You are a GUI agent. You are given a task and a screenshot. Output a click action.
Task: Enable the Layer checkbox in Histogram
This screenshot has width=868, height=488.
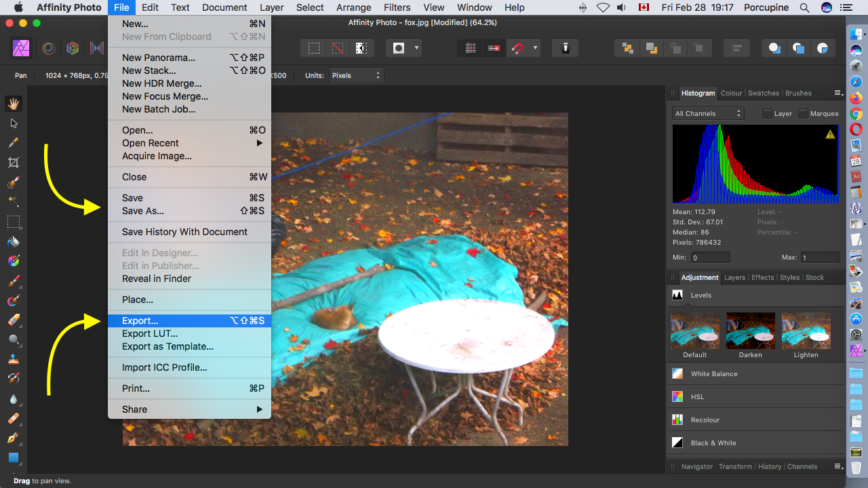[x=768, y=114]
